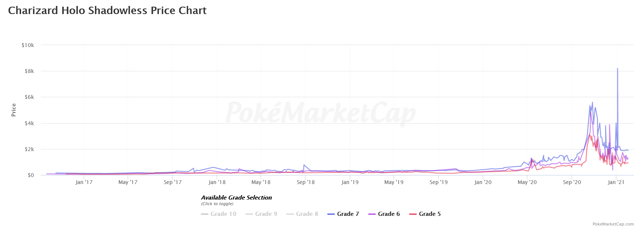Enable the Grade 8 legend entry
This screenshot has width=644, height=234.
pyautogui.click(x=307, y=214)
